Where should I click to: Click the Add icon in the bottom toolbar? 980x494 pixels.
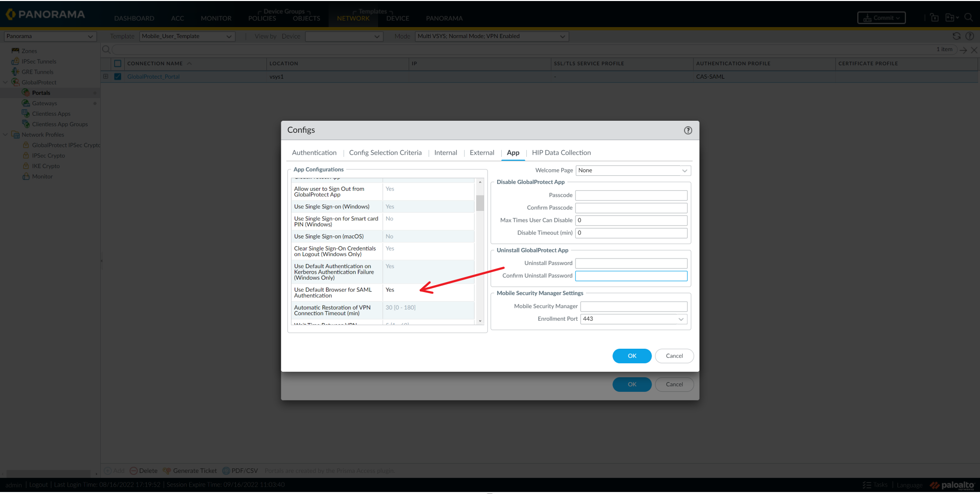(x=108, y=471)
